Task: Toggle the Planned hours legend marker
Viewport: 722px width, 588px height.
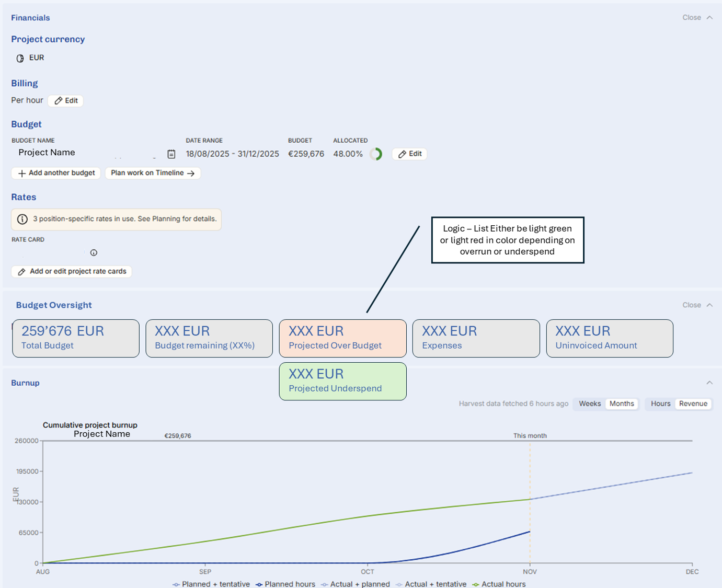Action: click(x=259, y=584)
